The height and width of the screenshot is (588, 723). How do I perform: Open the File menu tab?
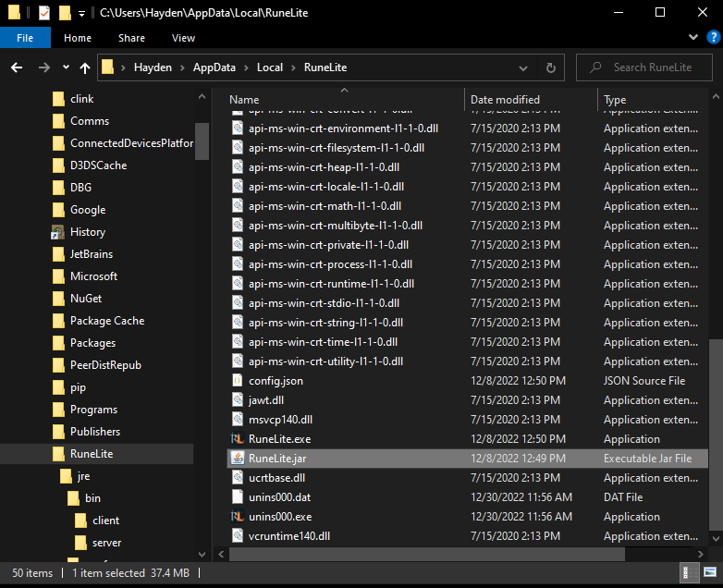pyautogui.click(x=25, y=38)
